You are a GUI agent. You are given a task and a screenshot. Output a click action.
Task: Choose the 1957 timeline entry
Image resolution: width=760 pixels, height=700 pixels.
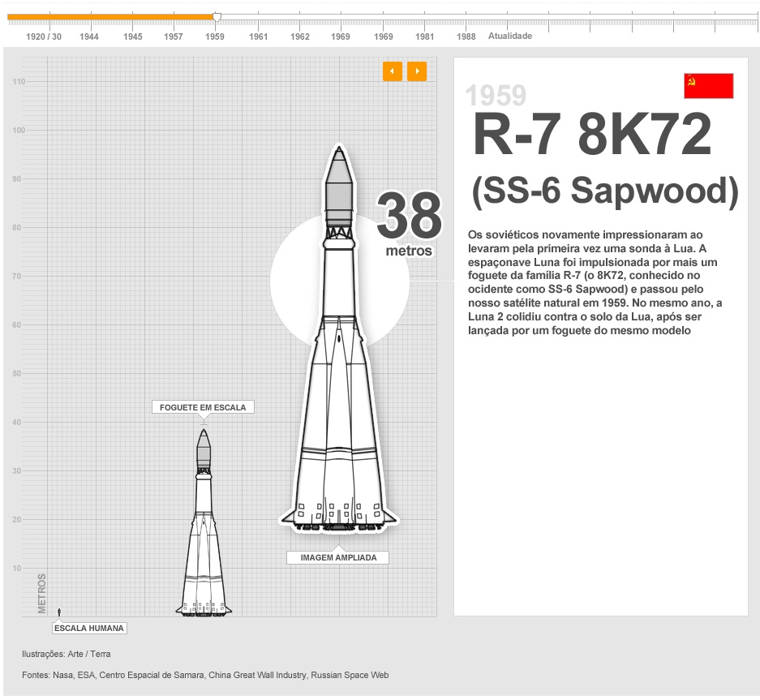point(174,37)
